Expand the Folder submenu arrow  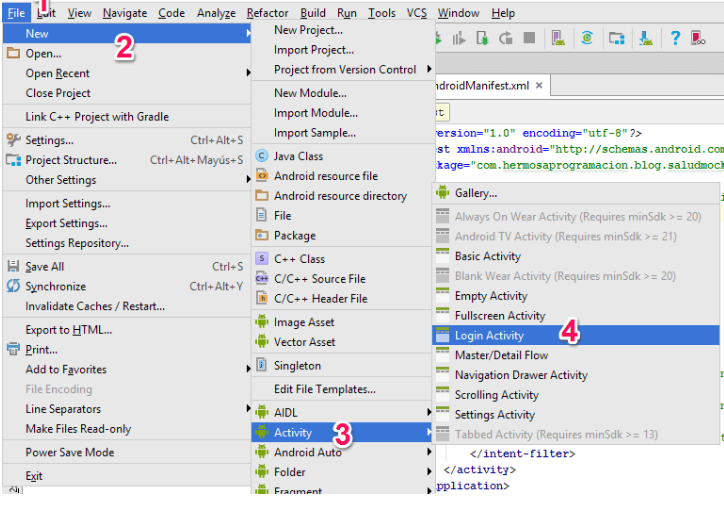[x=429, y=472]
